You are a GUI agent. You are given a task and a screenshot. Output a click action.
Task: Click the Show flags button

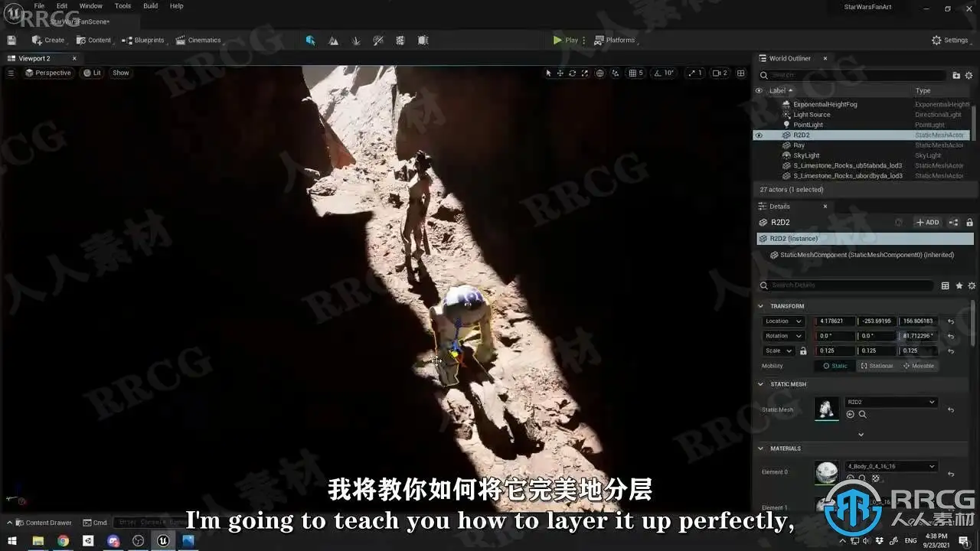point(121,73)
